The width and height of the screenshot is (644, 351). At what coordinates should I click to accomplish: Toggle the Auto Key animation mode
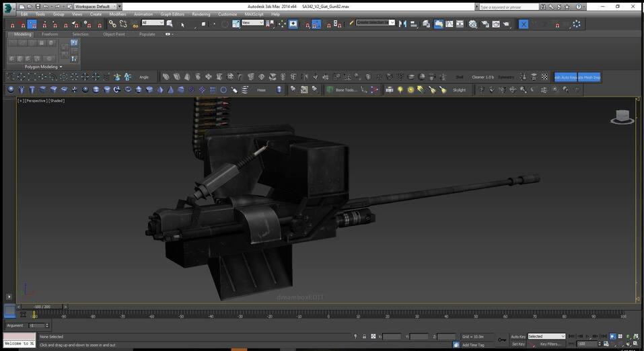click(517, 336)
